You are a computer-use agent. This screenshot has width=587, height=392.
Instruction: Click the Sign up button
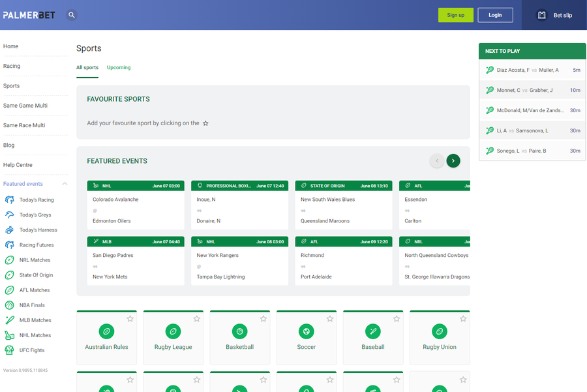[456, 15]
